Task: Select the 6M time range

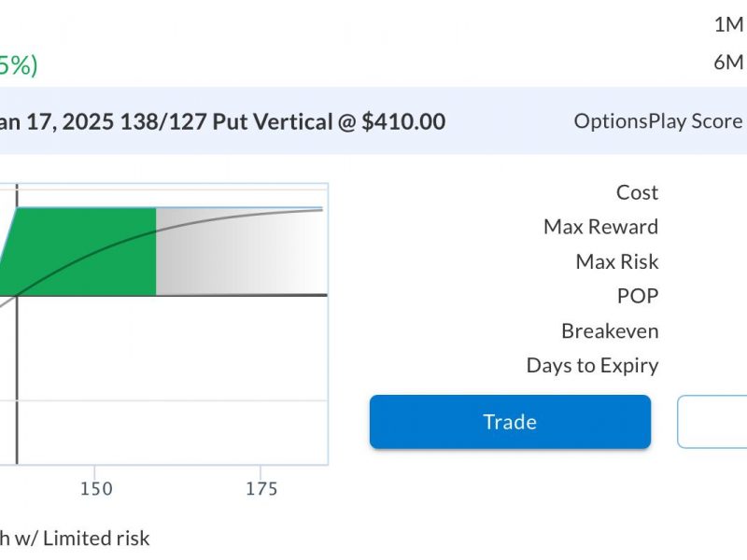Action: [729, 62]
